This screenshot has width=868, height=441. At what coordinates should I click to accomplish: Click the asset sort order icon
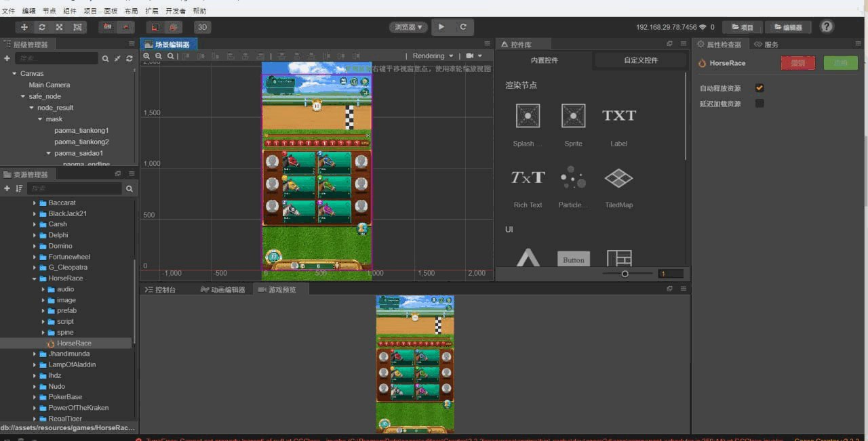[19, 188]
